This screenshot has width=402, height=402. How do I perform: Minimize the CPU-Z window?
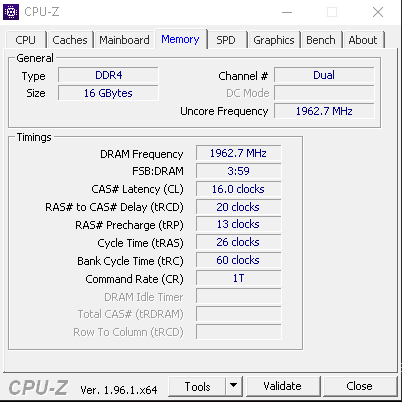[x=287, y=12]
